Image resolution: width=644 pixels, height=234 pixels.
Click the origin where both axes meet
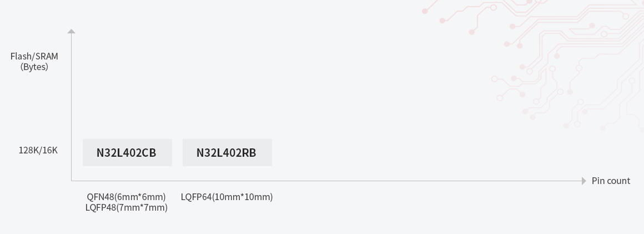[71, 181]
